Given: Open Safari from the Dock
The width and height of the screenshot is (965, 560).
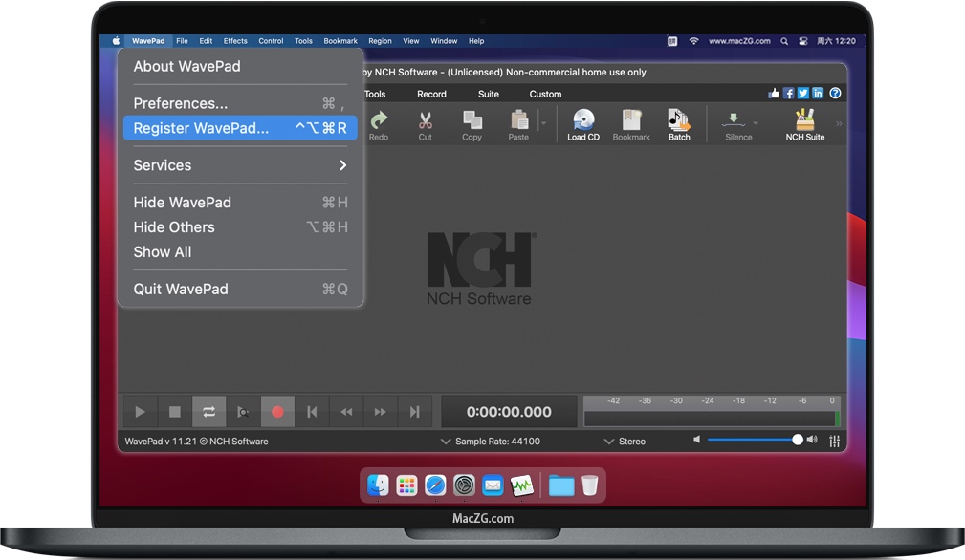Looking at the screenshot, I should (x=435, y=485).
